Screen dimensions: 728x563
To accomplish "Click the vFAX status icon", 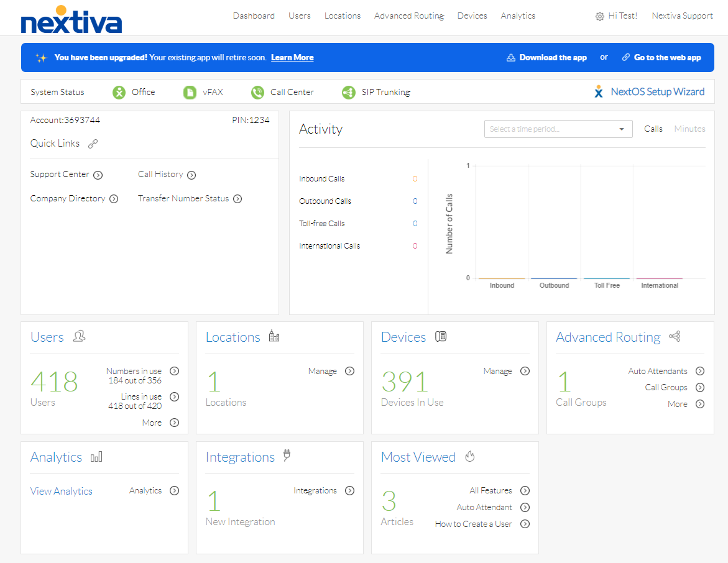I will click(x=190, y=93).
